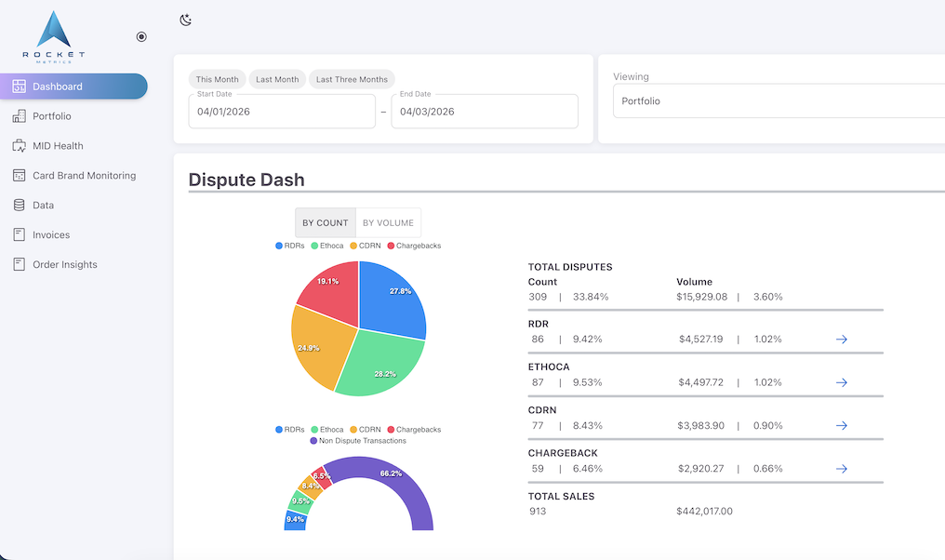This screenshot has width=945, height=560.
Task: Toggle Chargebacks legend in pie chart
Action: tap(413, 246)
